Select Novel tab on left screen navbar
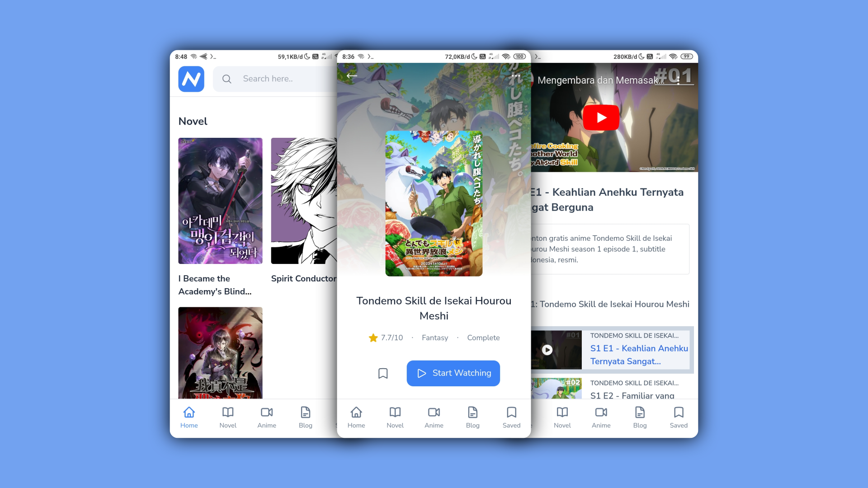The image size is (868, 488). 228,417
